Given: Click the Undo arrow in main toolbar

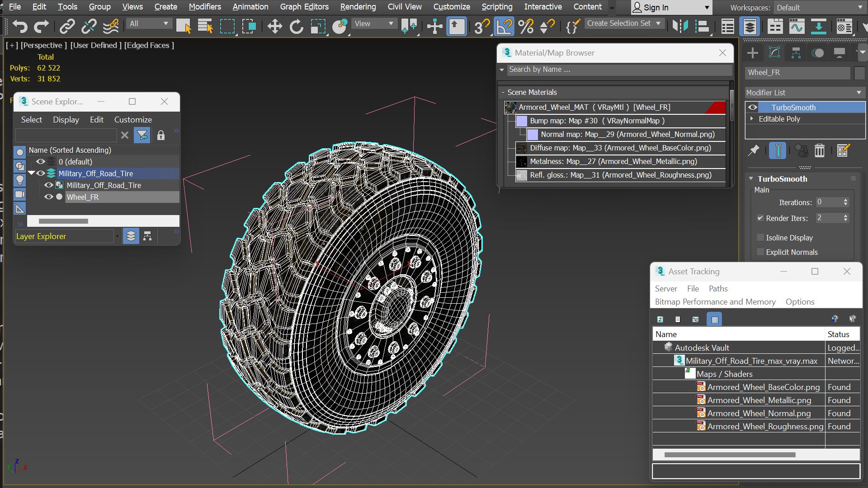Looking at the screenshot, I should pyautogui.click(x=19, y=26).
